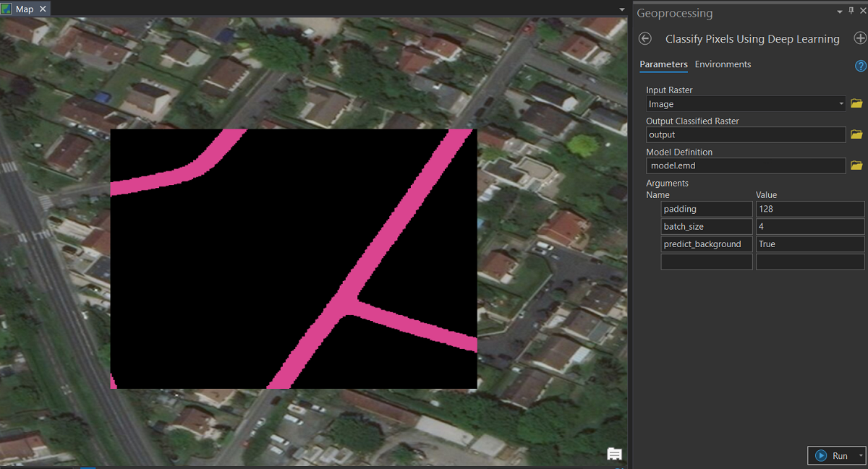Select the Parameters tab
The height and width of the screenshot is (469, 868).
[663, 64]
